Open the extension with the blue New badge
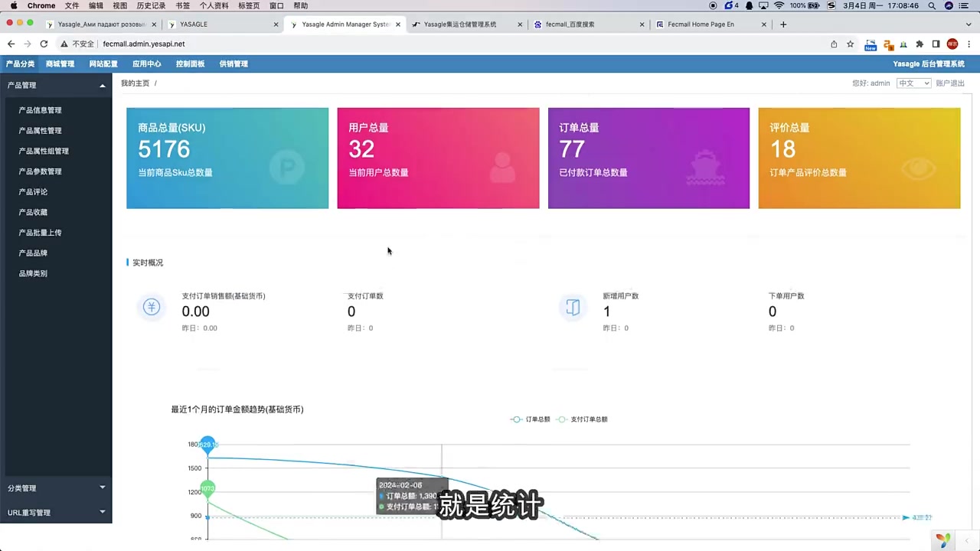 click(x=871, y=44)
